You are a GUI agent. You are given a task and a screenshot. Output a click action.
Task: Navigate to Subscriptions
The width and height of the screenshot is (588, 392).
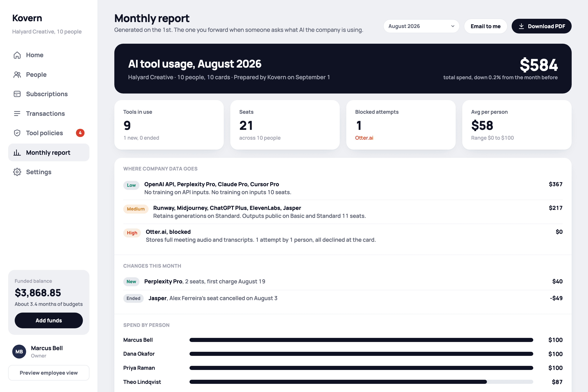coord(49,94)
